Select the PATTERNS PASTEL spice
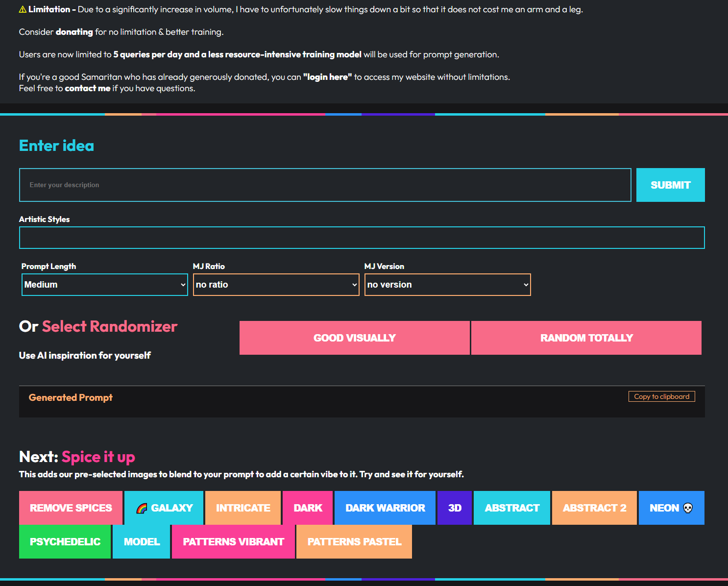 [354, 541]
